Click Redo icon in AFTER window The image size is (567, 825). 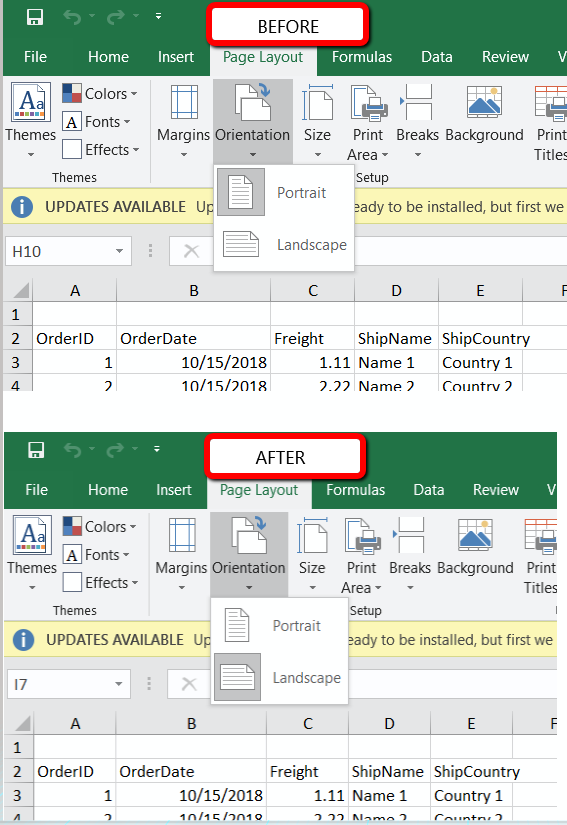[115, 450]
